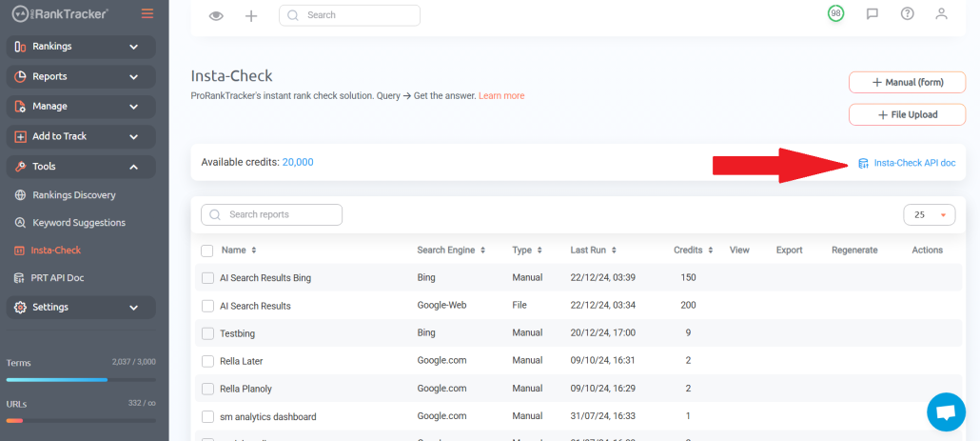980x441 pixels.
Task: Click the ProRankTracker logo
Action: (59, 13)
